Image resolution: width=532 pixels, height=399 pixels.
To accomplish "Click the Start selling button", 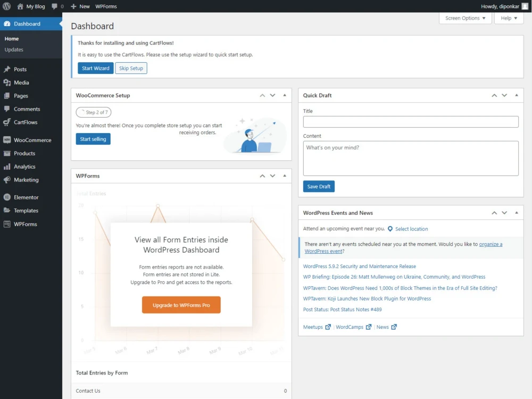I will click(93, 139).
